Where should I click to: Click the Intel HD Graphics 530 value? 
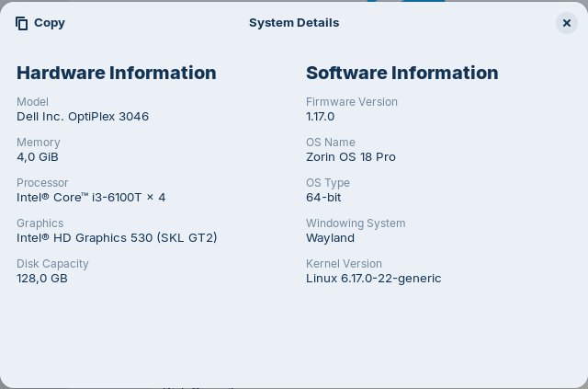[117, 238]
